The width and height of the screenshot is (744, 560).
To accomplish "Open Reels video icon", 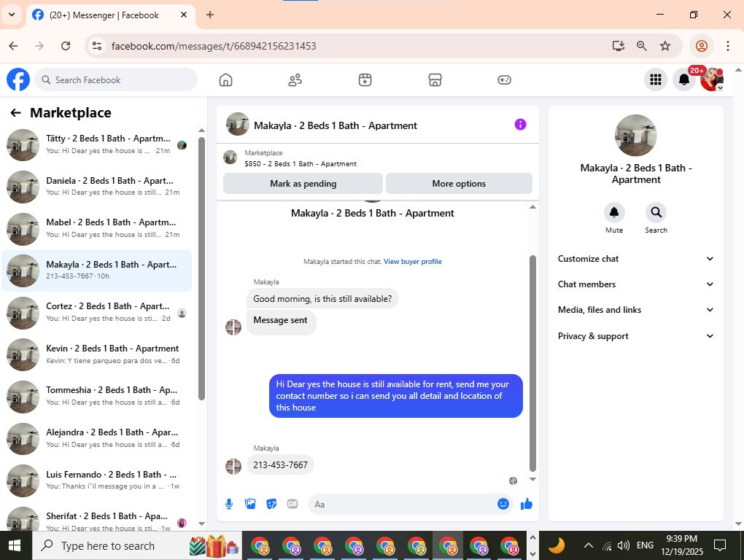I will (365, 79).
